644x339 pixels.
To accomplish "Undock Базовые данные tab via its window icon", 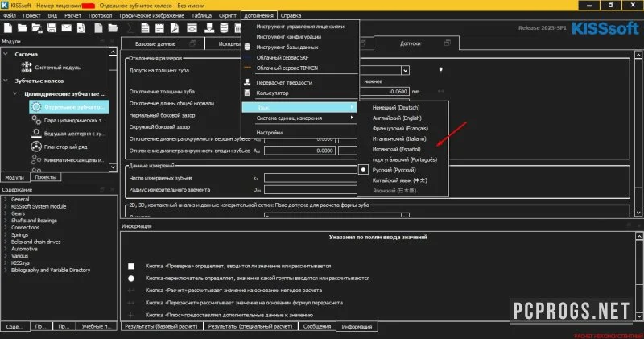I will coord(192,43).
